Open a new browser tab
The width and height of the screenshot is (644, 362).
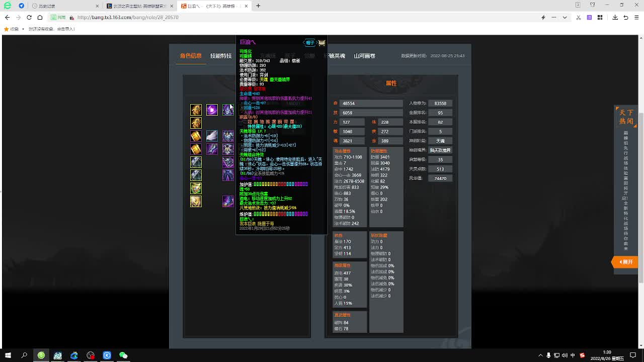click(258, 6)
